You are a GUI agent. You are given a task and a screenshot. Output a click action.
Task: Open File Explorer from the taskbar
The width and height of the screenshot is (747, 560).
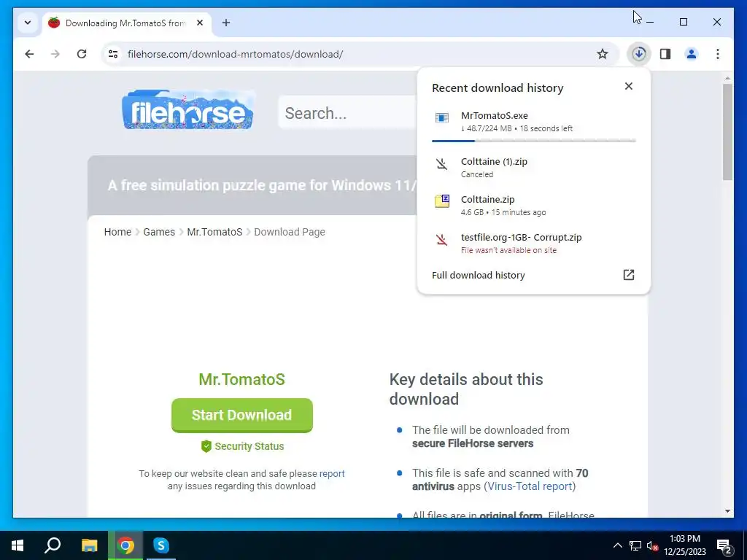(x=89, y=545)
